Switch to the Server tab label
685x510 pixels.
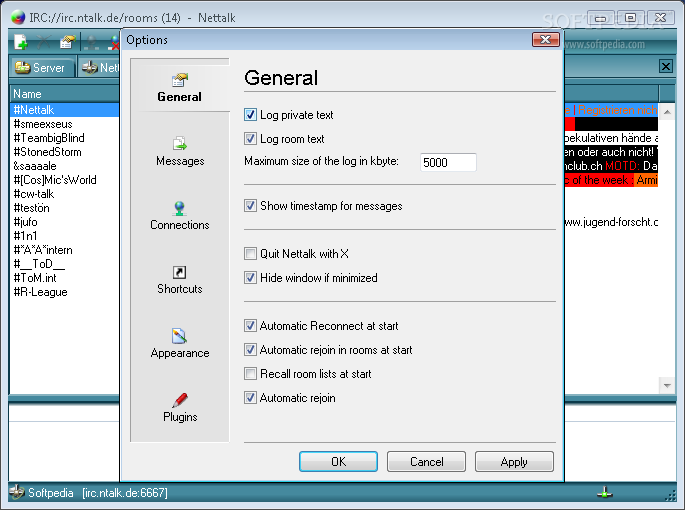pyautogui.click(x=48, y=68)
